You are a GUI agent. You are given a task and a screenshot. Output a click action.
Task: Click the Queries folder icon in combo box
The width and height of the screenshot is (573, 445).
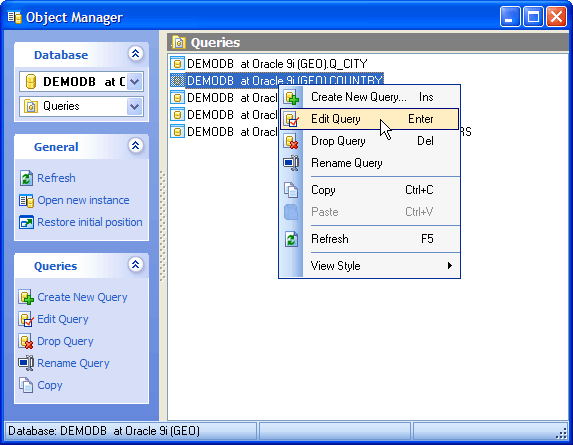[x=31, y=106]
